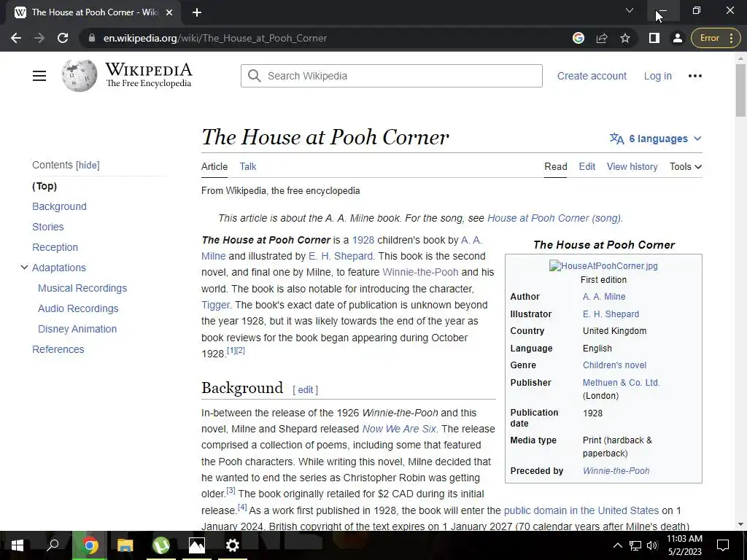Select the Article tab

(x=214, y=167)
